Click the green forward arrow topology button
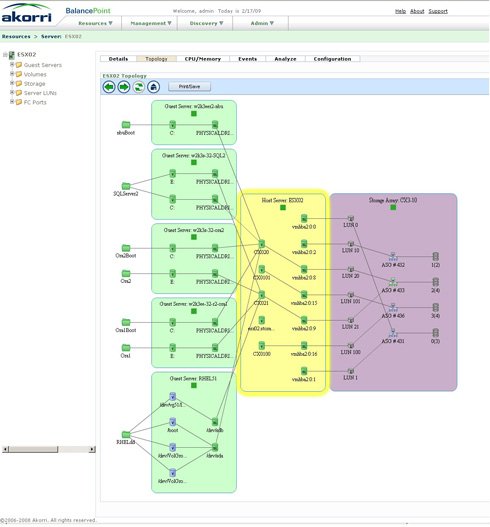The width and height of the screenshot is (490, 527). [124, 87]
